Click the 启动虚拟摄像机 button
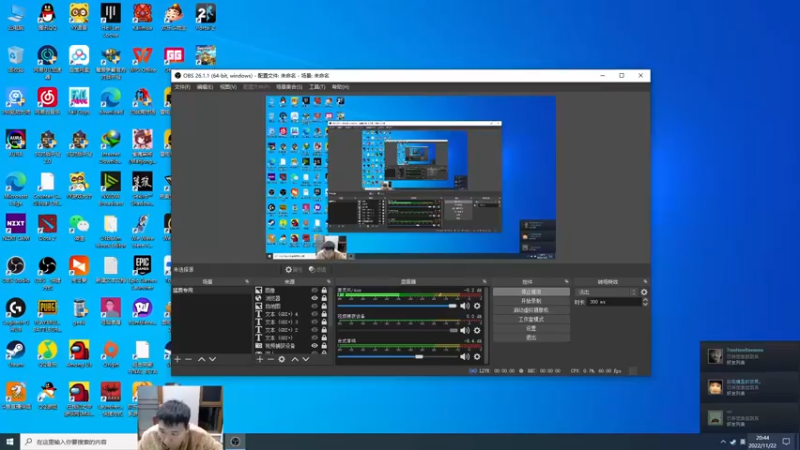The height and width of the screenshot is (450, 800). pyautogui.click(x=531, y=310)
